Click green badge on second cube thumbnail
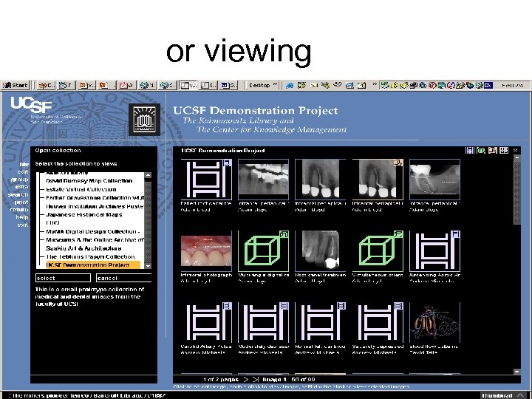The width and height of the screenshot is (532, 399). pyautogui.click(x=399, y=234)
